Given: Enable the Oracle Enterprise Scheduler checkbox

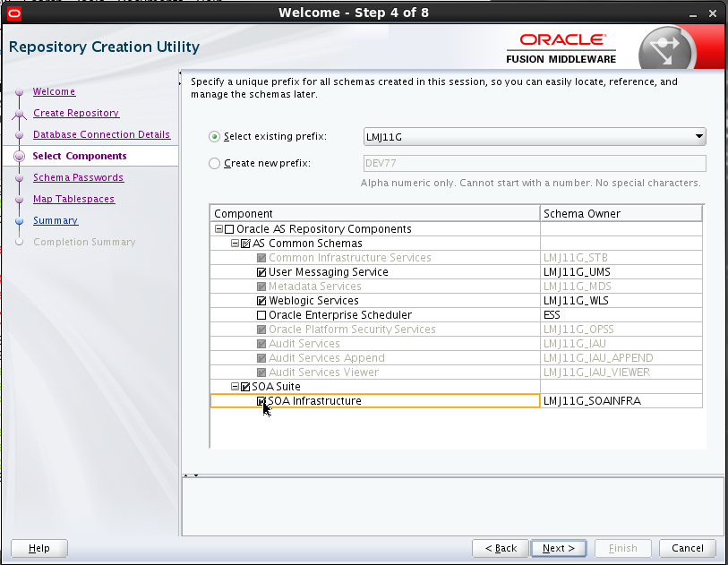Looking at the screenshot, I should pos(261,315).
